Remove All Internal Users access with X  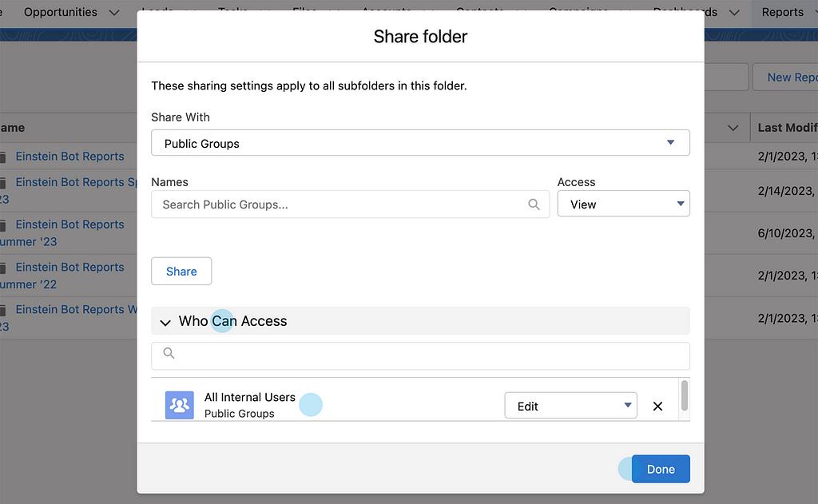pyautogui.click(x=657, y=406)
